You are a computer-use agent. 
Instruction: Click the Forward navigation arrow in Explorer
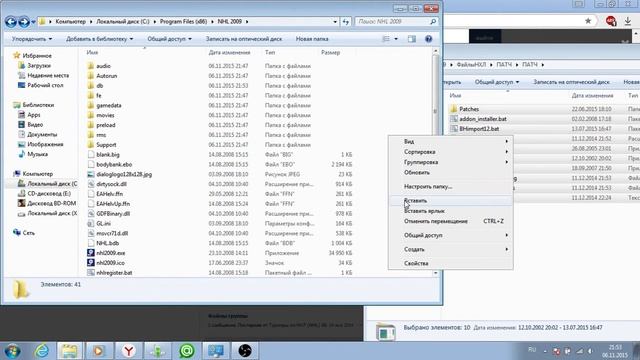[24, 22]
